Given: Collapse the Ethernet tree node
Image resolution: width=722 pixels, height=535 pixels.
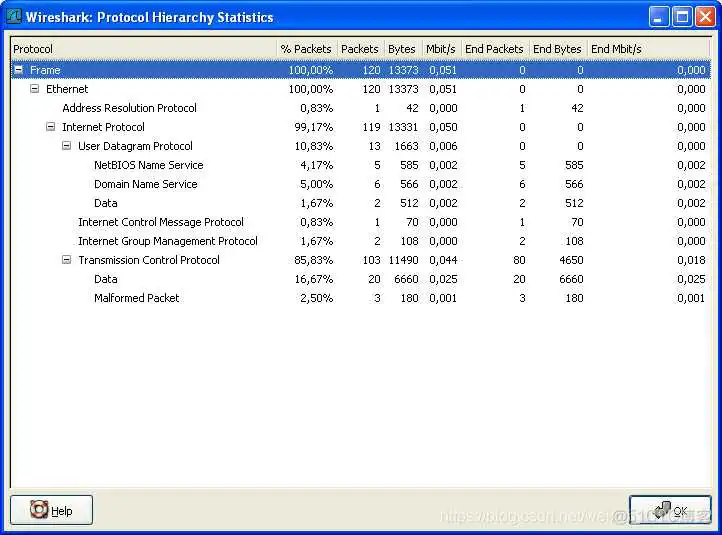Looking at the screenshot, I should pos(35,89).
